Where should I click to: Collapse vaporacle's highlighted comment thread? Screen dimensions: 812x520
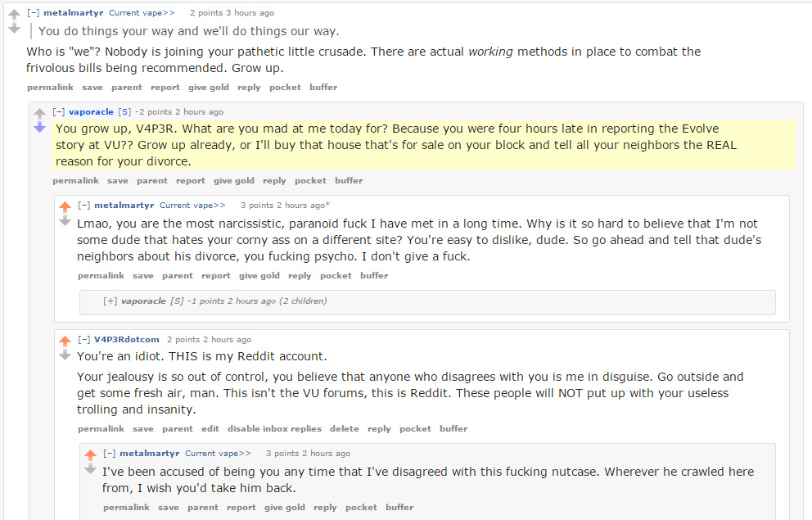[58, 112]
